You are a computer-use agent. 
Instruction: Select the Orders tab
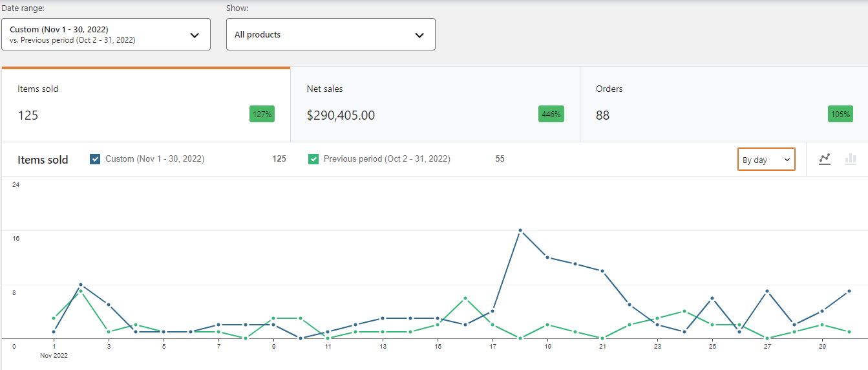pos(724,104)
